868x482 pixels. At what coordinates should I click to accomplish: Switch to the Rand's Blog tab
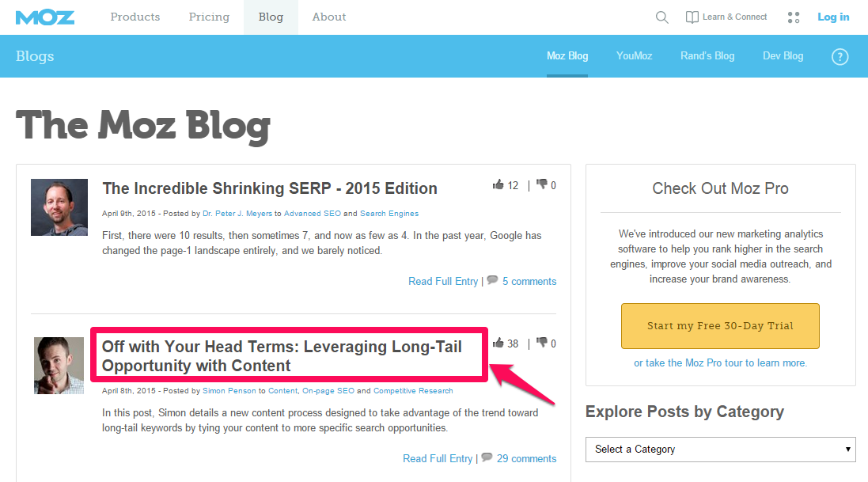707,56
